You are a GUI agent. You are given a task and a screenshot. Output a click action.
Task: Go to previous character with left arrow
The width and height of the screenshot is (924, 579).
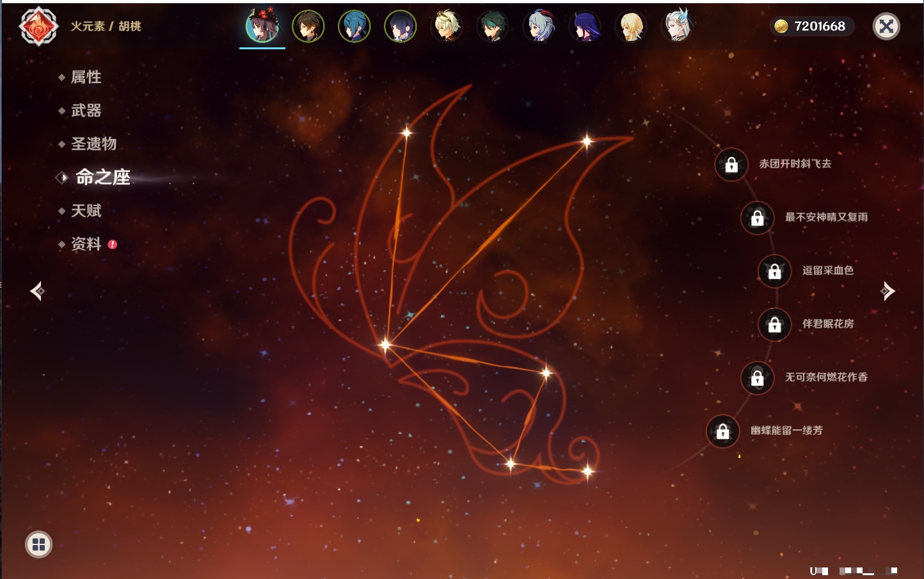[37, 291]
